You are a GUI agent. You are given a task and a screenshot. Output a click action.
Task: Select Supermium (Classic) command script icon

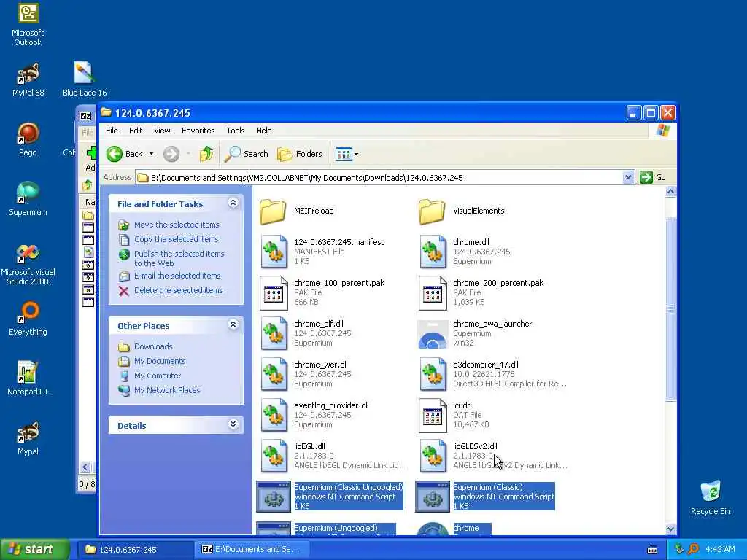[433, 497]
